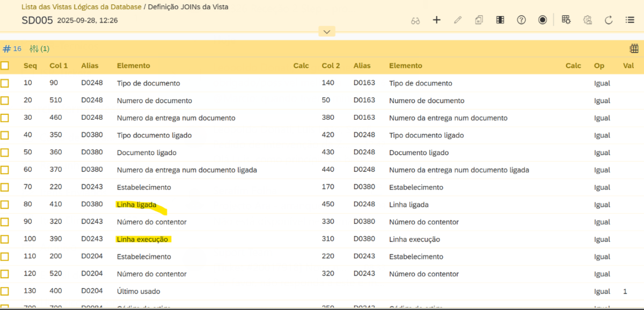
Task: Click the copy documents icon
Action: coord(479,20)
